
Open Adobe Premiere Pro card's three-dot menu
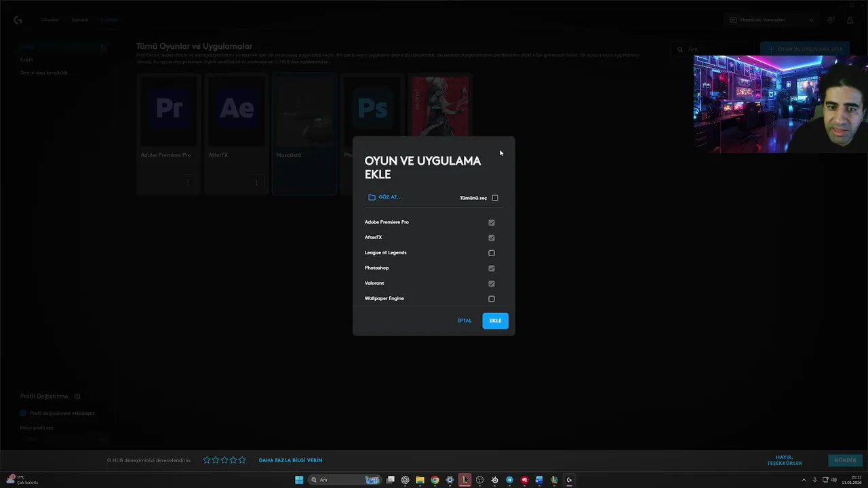(189, 182)
